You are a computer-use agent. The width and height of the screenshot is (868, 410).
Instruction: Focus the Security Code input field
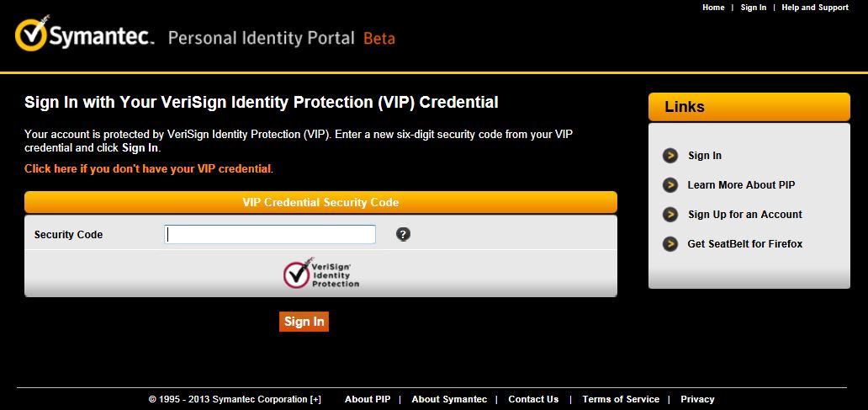click(x=270, y=234)
